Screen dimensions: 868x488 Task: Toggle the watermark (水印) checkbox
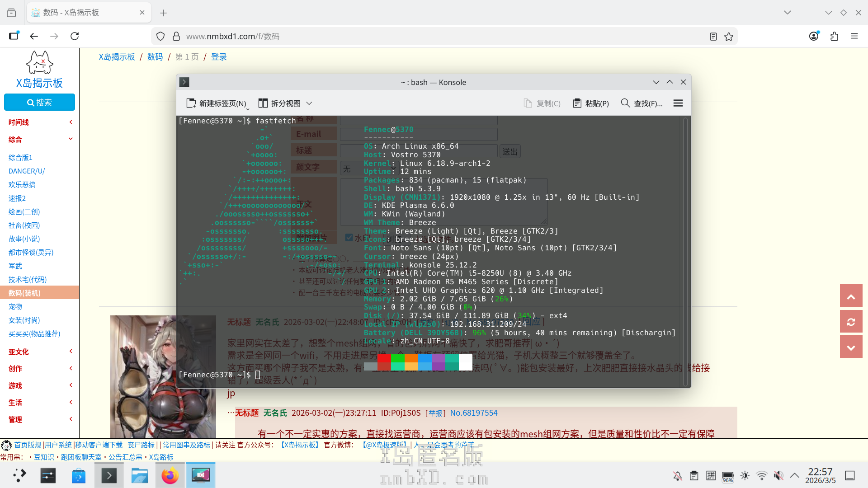(x=349, y=238)
